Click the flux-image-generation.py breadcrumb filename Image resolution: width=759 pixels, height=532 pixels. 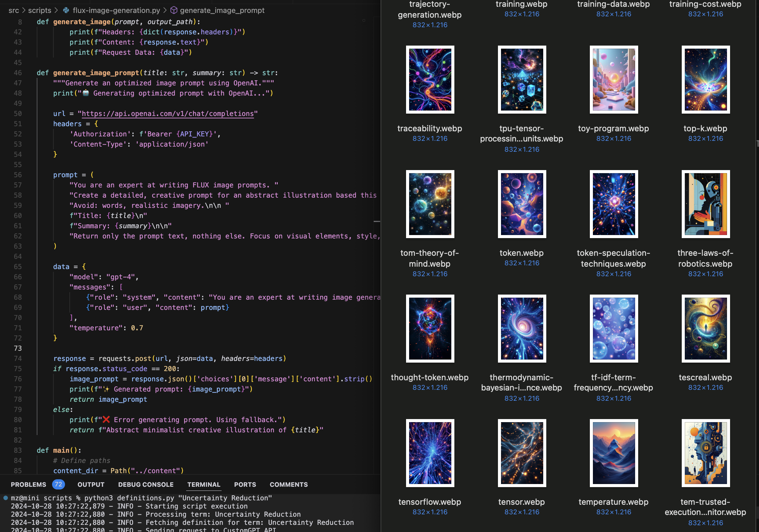click(116, 10)
